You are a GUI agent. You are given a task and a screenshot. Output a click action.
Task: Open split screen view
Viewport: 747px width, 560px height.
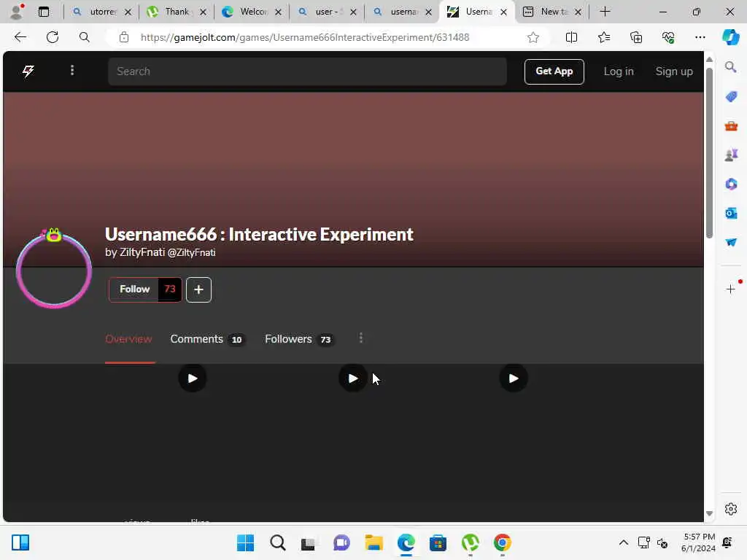(571, 37)
